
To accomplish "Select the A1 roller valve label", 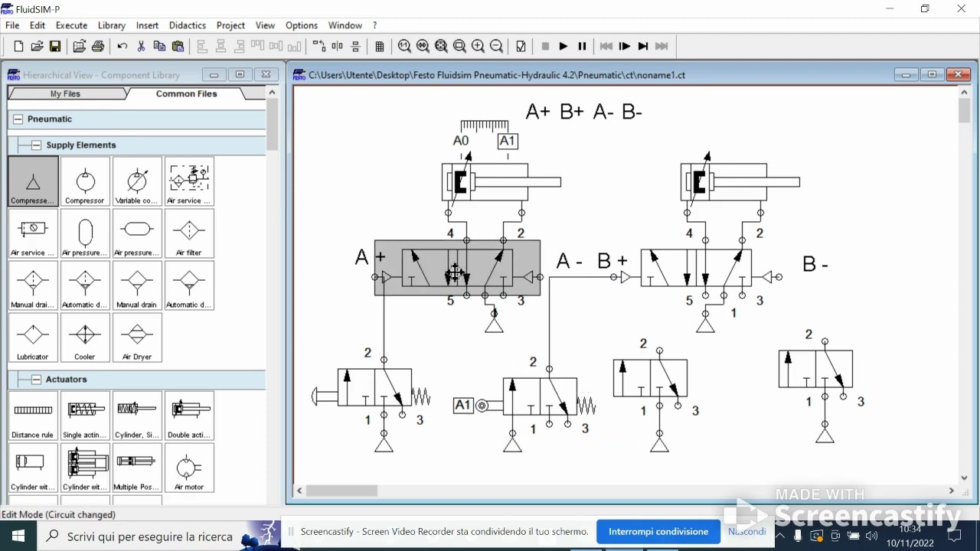I will 463,406.
